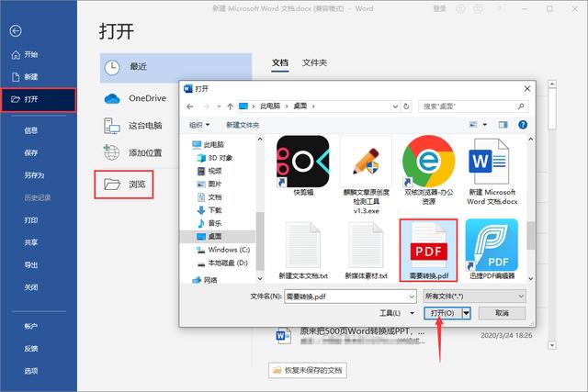The width and height of the screenshot is (588, 392).
Task: Select the 新建文本文档.txt file
Action: coord(303,251)
